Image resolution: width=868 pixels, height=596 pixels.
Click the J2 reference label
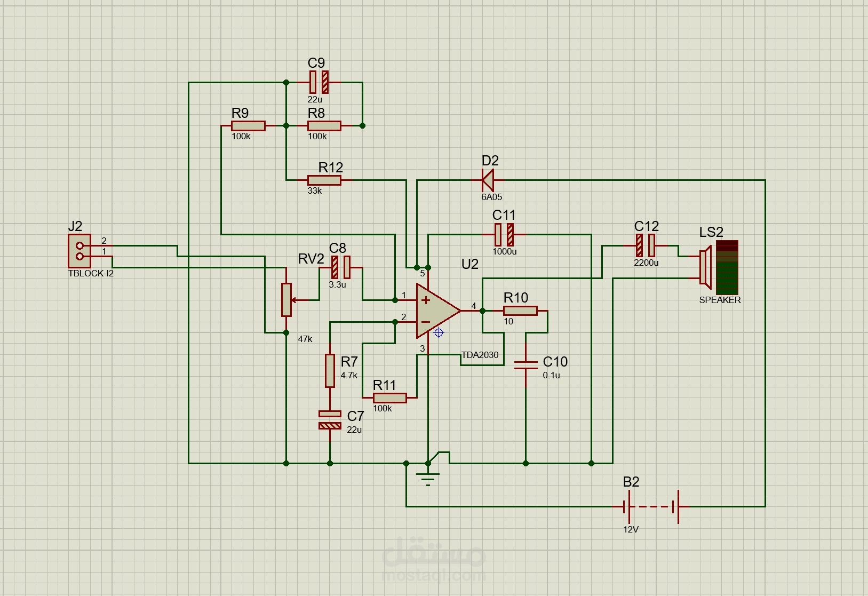75,226
